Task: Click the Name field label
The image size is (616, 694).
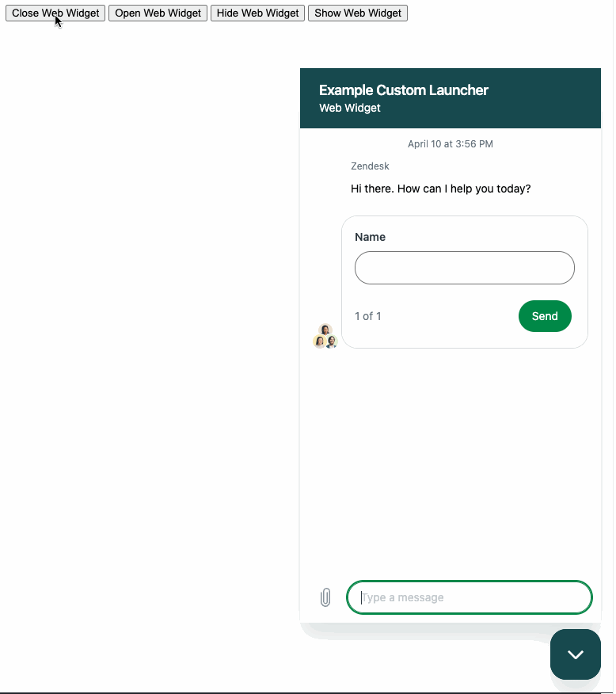Action: [x=370, y=237]
